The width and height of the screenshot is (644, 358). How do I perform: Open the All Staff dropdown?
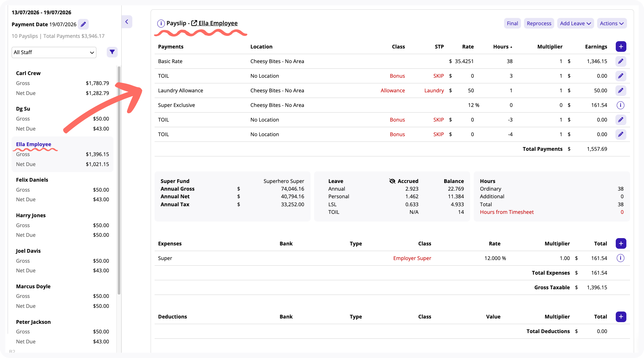(x=54, y=52)
